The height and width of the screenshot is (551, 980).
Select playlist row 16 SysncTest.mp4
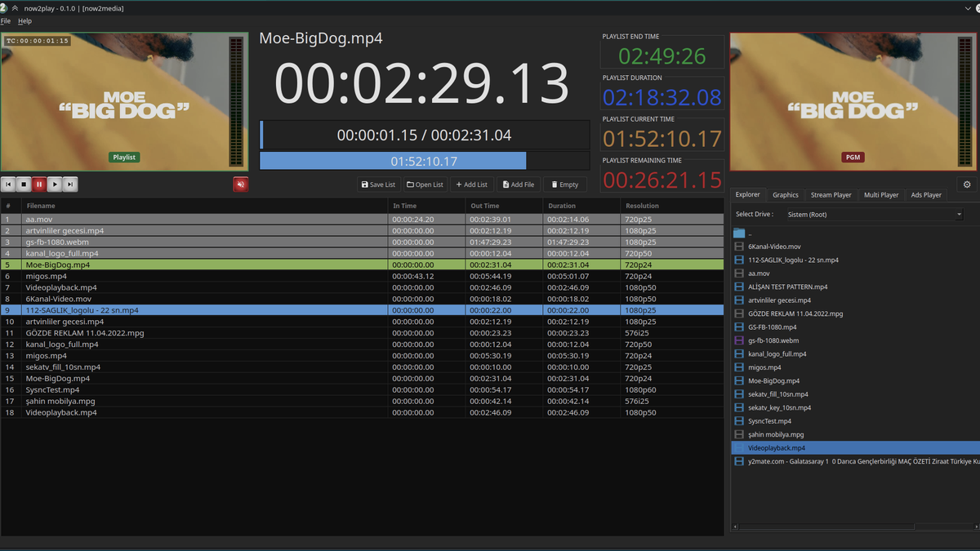pos(362,390)
